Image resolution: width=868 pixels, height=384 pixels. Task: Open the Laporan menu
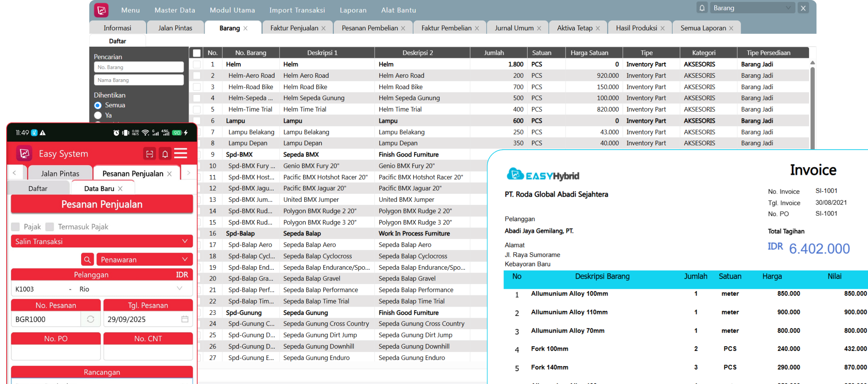click(353, 10)
